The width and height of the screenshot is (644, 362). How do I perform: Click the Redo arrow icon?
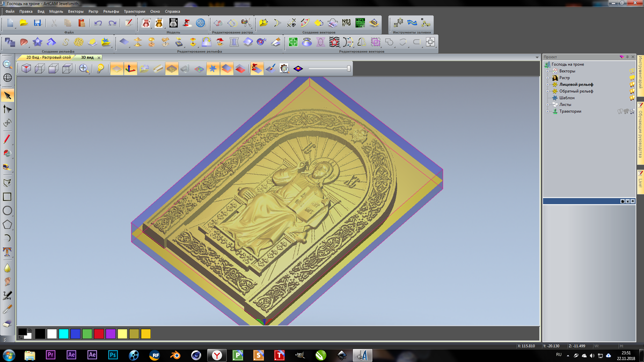[112, 23]
